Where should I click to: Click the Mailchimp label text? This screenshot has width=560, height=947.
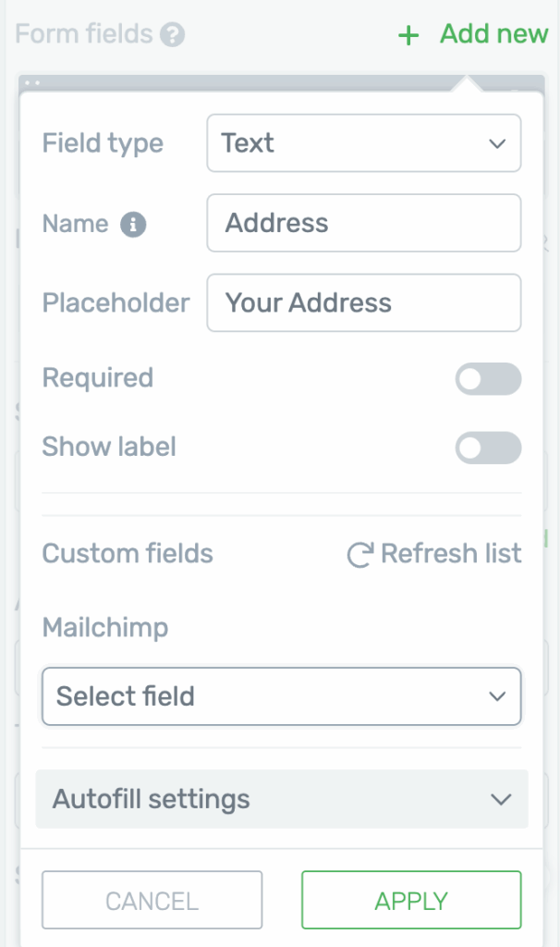click(105, 628)
